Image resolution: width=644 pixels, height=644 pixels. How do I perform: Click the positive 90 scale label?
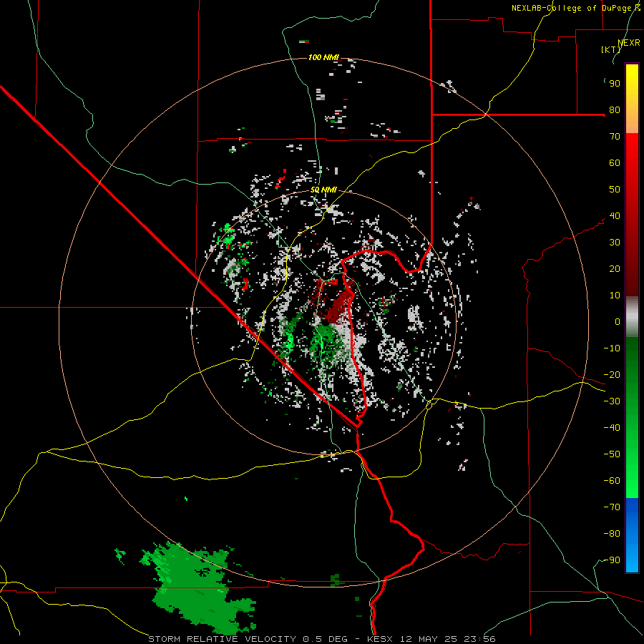615,84
